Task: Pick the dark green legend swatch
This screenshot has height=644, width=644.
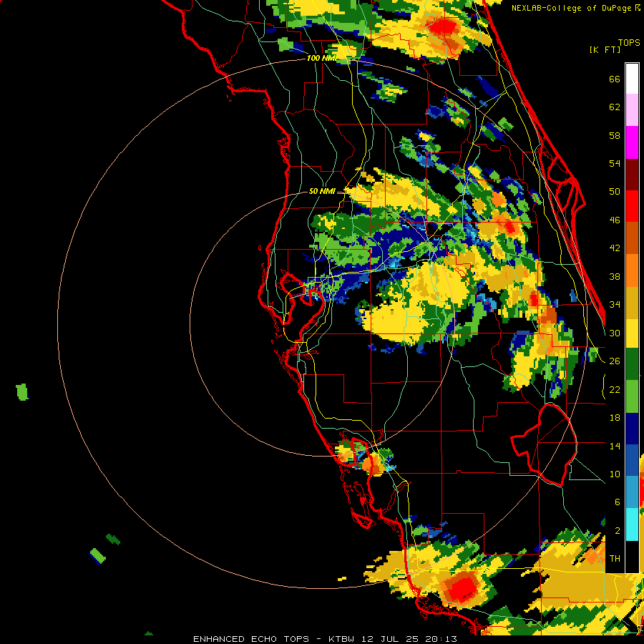Action: (632, 364)
